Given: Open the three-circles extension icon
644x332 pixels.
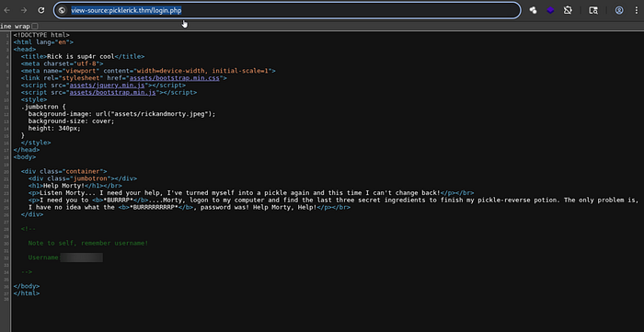Looking at the screenshot, I should pos(533,11).
